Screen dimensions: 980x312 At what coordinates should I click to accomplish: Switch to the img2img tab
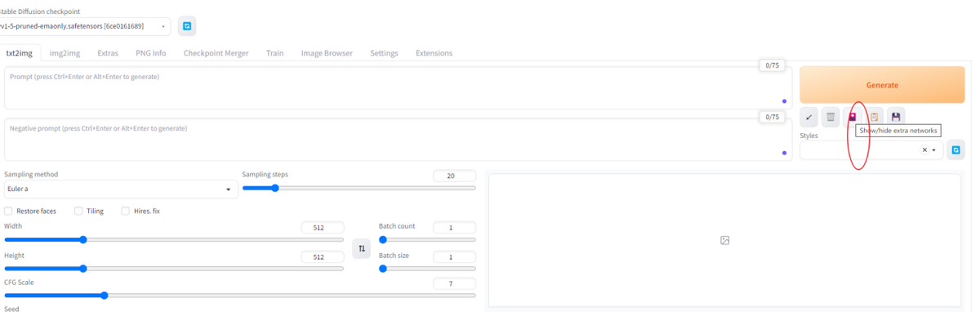click(x=65, y=53)
